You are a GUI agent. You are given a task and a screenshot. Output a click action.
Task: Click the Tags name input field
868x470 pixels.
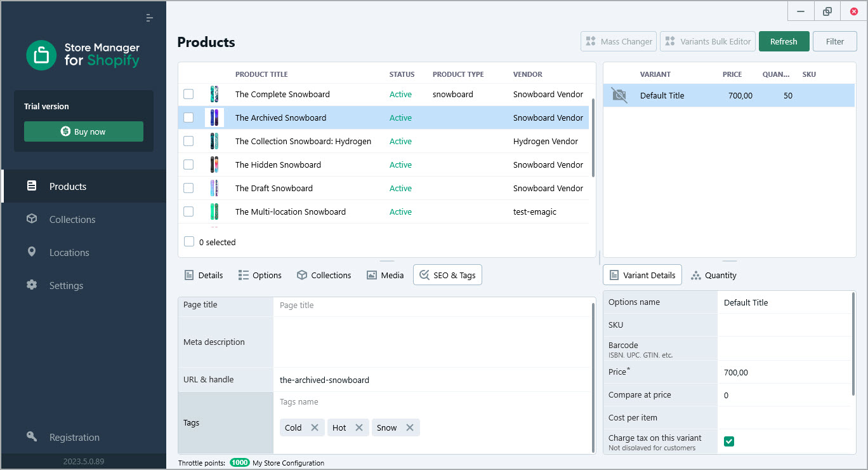[x=431, y=401]
